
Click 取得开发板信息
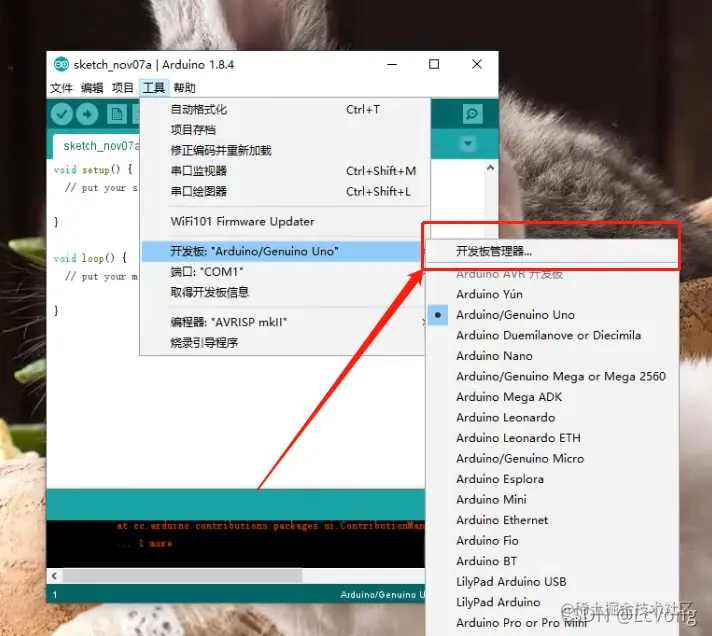pos(283,292)
